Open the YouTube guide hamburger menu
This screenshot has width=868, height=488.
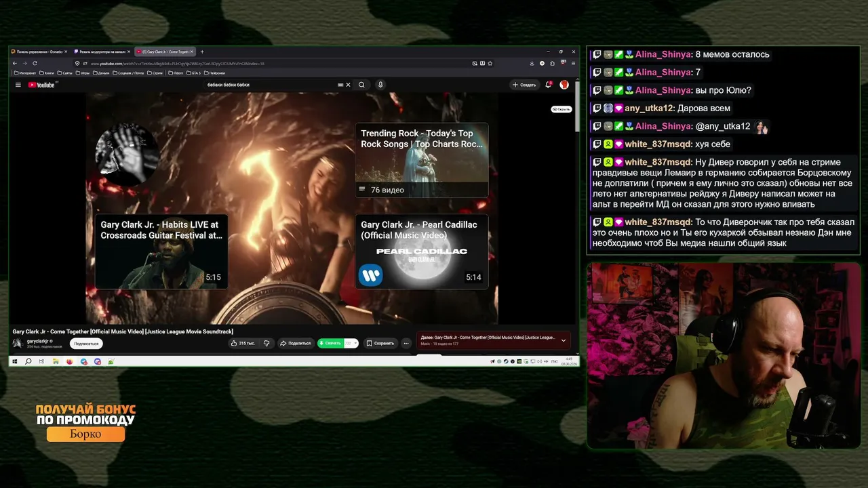pos(18,85)
